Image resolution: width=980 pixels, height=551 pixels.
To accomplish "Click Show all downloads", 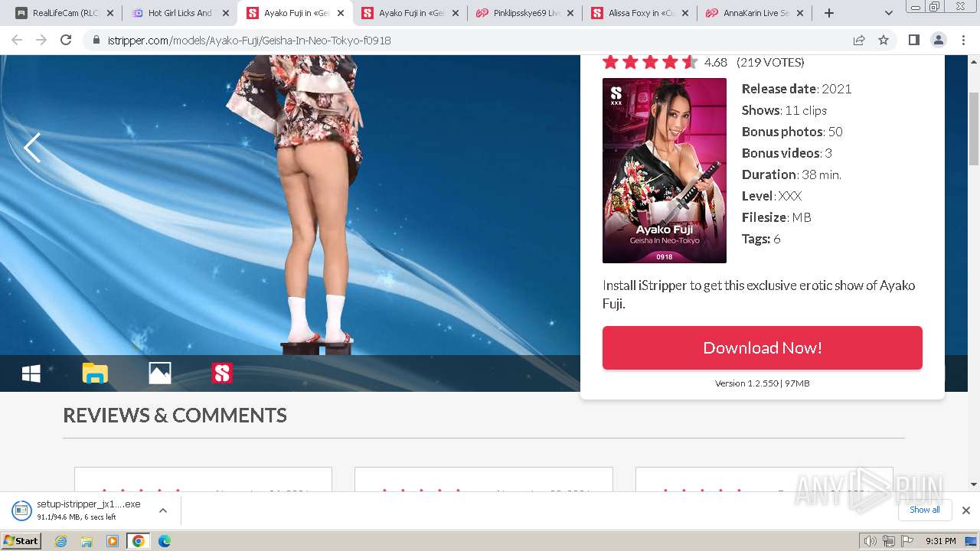I will 925,510.
